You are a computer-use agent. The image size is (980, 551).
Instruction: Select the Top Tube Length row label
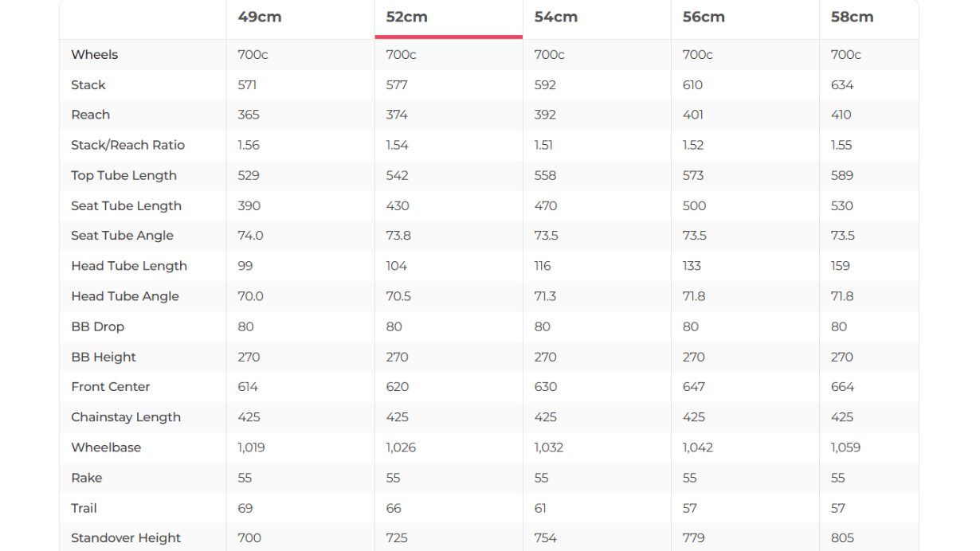click(x=123, y=175)
